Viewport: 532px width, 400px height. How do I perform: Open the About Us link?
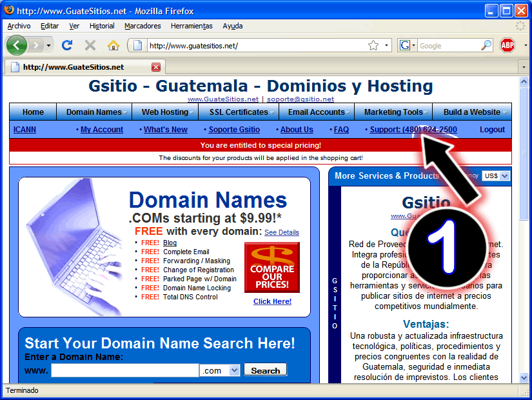[297, 130]
